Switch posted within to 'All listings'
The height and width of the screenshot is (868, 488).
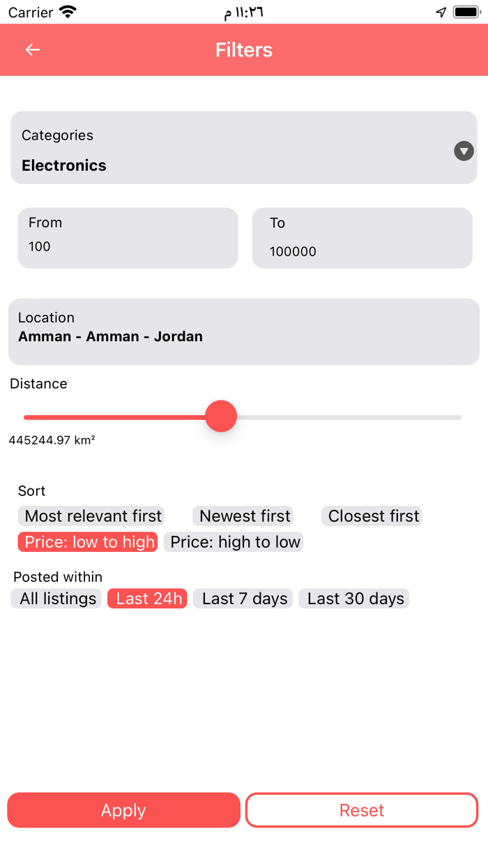(56, 598)
